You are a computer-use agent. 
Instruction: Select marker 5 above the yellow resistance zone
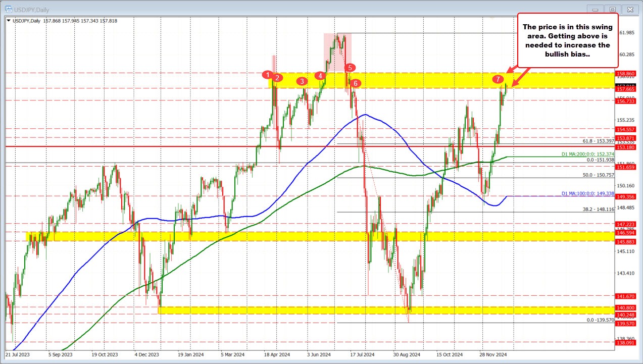pyautogui.click(x=350, y=67)
